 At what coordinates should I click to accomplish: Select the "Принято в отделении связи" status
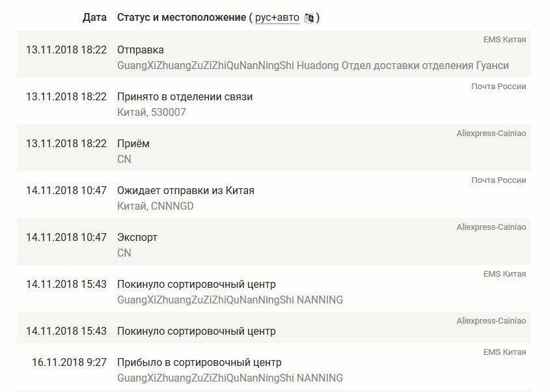click(x=185, y=97)
